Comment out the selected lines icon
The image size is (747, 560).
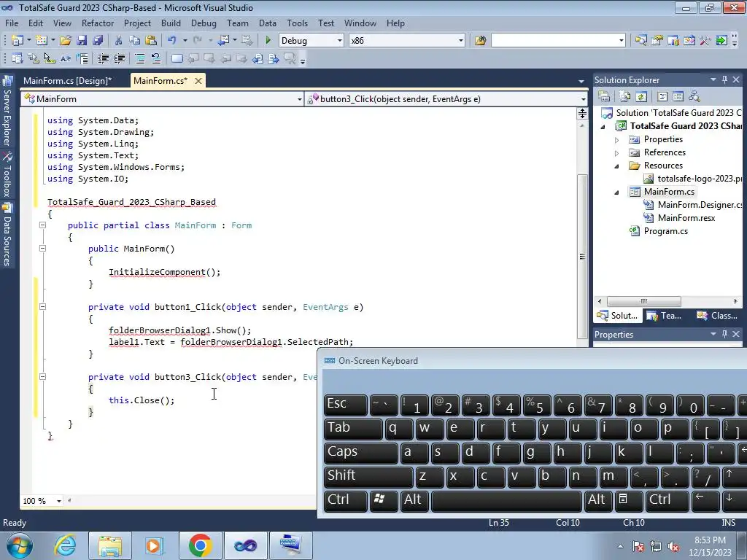(x=140, y=58)
